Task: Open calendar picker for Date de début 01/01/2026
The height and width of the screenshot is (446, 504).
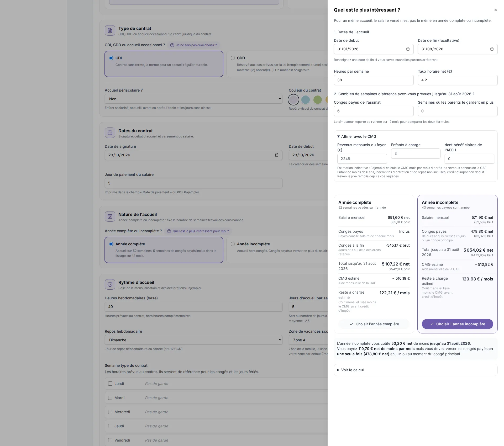Action: click(408, 49)
